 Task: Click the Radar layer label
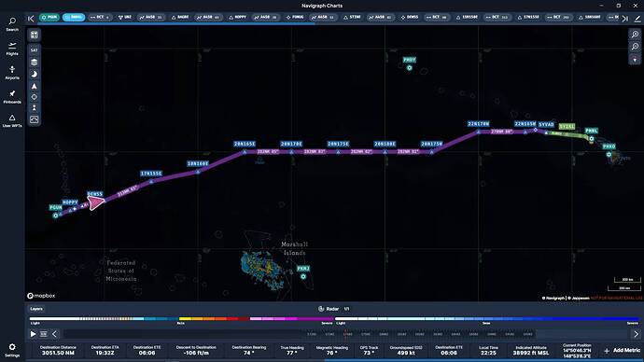(332, 309)
